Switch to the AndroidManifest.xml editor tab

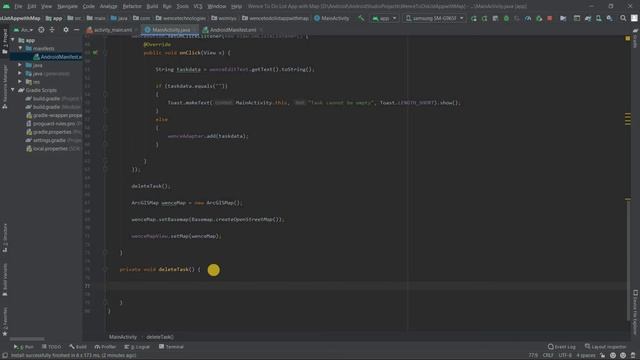(x=233, y=30)
